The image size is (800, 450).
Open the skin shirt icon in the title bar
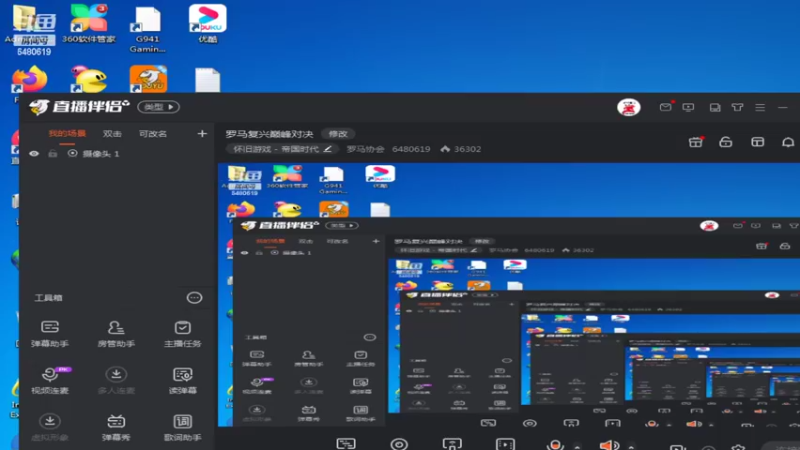pyautogui.click(x=737, y=107)
